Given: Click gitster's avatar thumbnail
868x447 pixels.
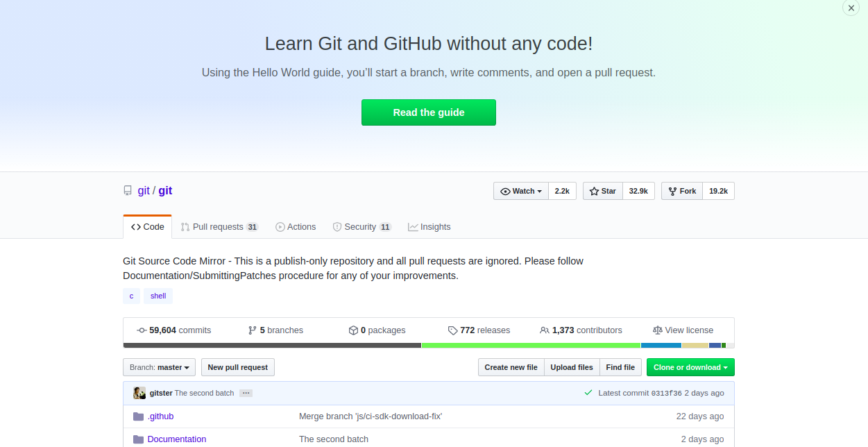Looking at the screenshot, I should point(139,393).
